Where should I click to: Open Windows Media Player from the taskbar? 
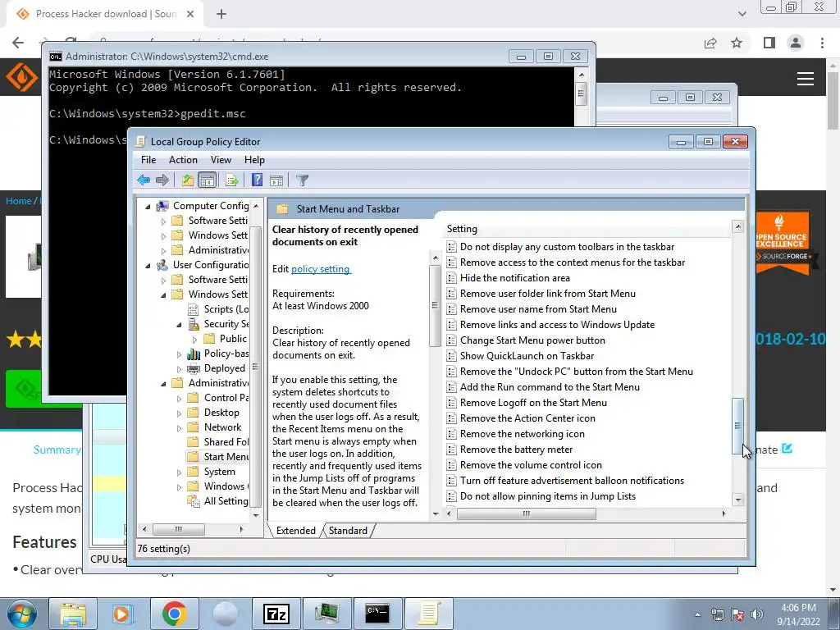click(122, 614)
